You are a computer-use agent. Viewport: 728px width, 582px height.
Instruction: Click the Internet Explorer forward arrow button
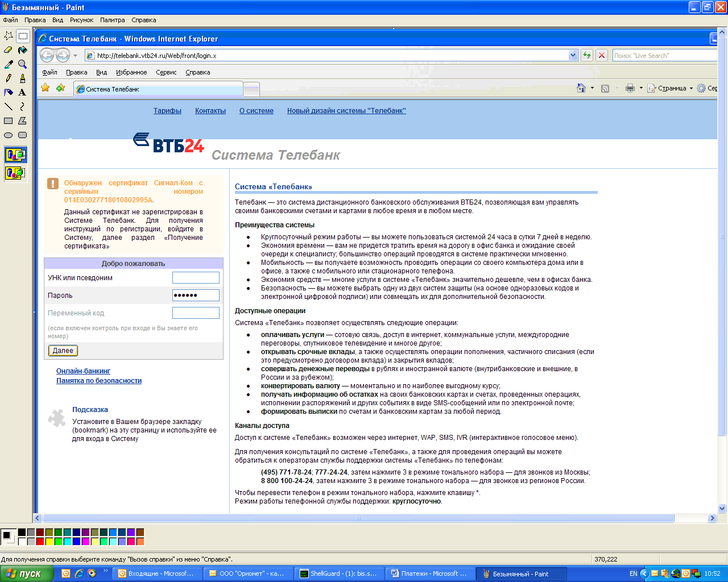click(63, 55)
